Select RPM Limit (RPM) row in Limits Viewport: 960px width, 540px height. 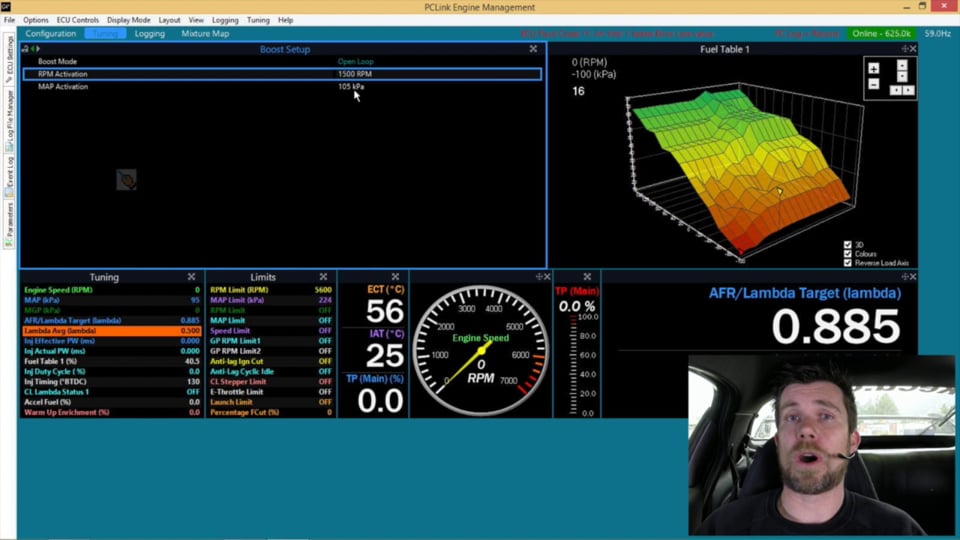(271, 290)
